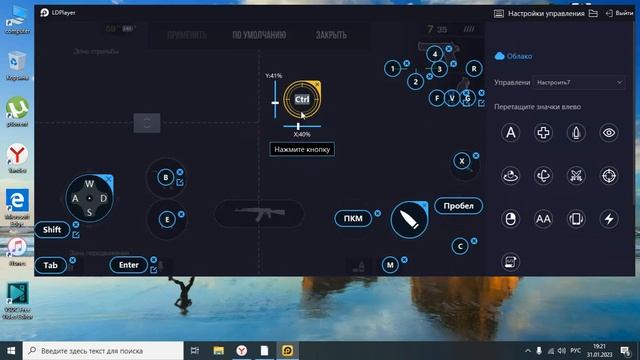640x360 pixels.
Task: Open the Microsoft Edge desktop shortcut
Action: (17, 205)
